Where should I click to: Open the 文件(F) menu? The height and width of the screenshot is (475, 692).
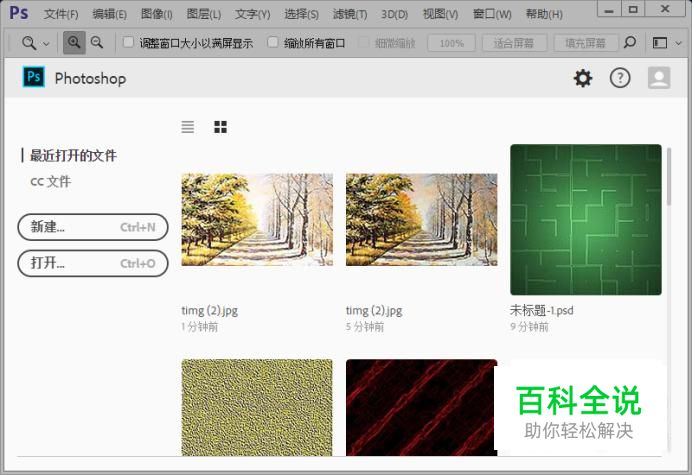point(61,15)
